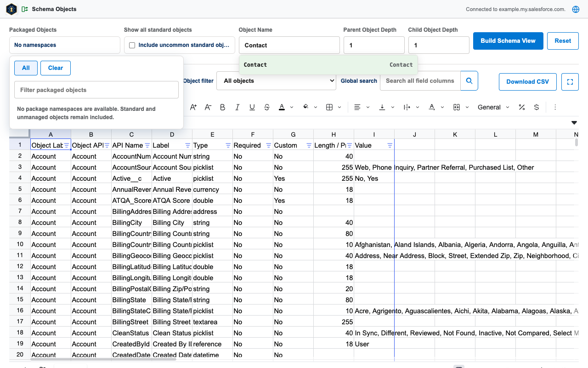
Task: Open the borders dropdown arrow
Action: tap(339, 107)
